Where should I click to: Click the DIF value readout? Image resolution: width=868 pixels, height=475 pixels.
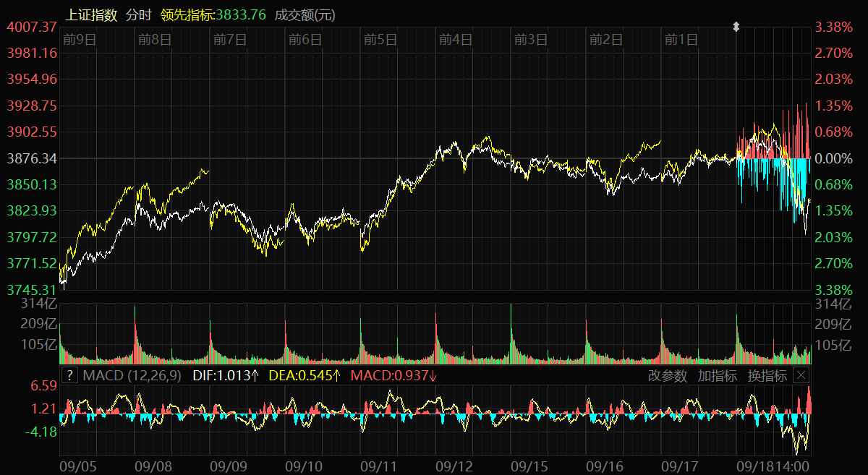click(x=225, y=375)
